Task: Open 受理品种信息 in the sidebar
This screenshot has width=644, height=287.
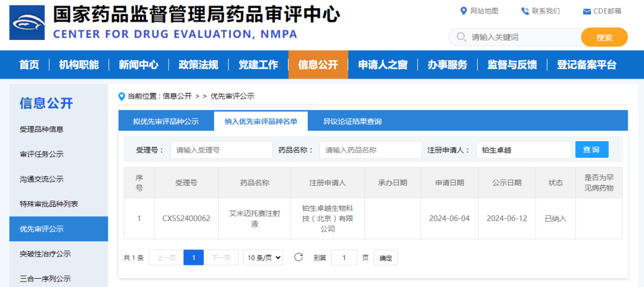Action: click(42, 129)
